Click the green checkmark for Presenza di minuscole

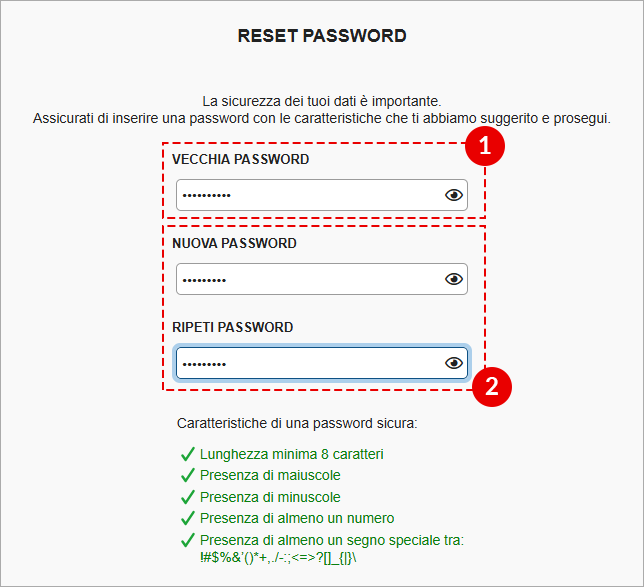(188, 497)
